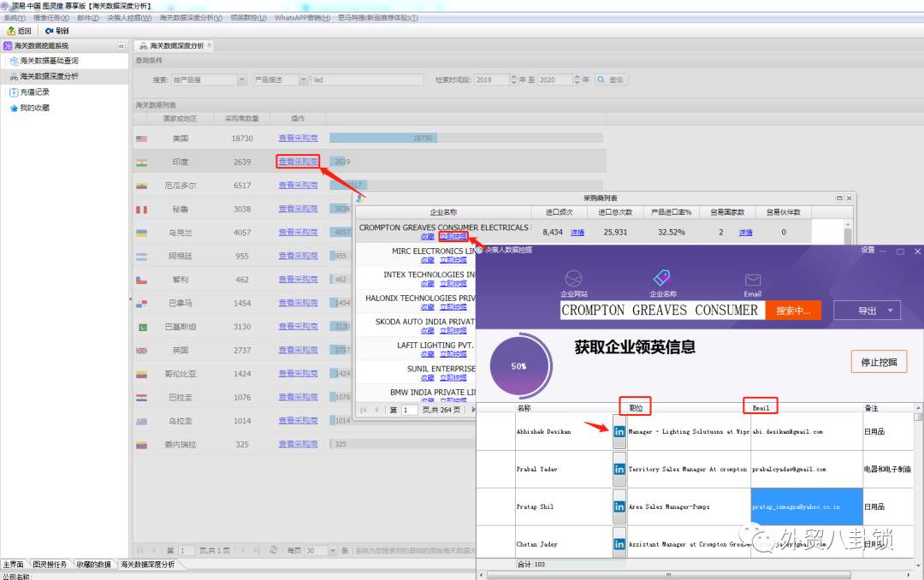
Task: Click the pager refresh icon beside 每页
Action: click(274, 550)
